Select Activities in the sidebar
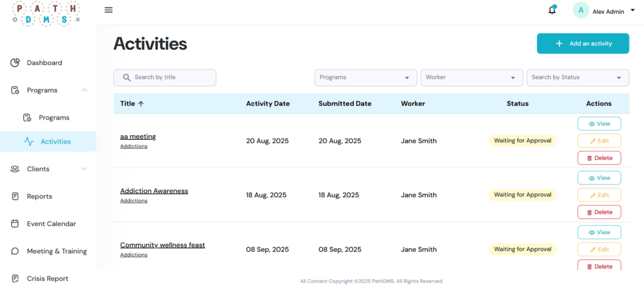 pyautogui.click(x=55, y=142)
